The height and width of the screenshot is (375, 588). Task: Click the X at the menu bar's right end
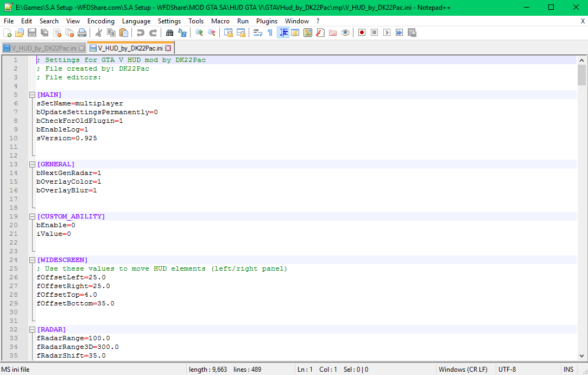583,21
